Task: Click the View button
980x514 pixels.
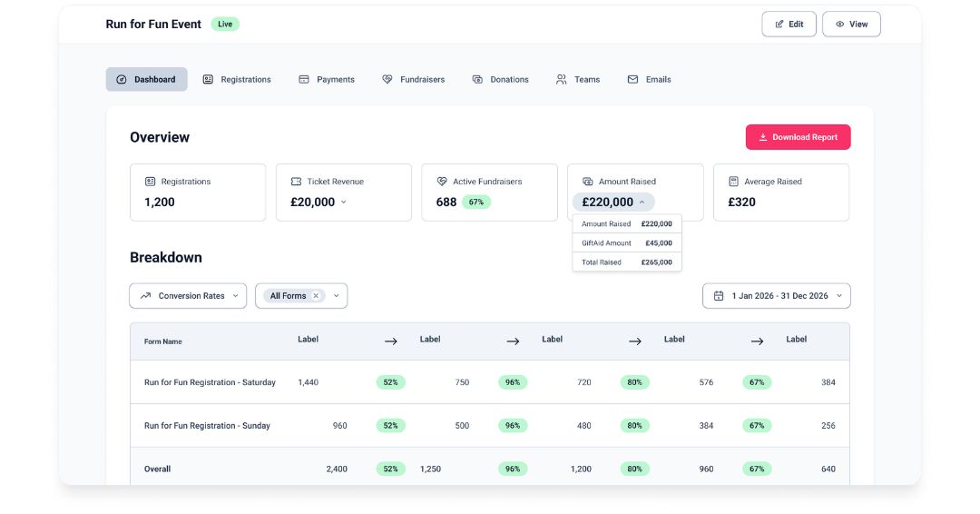Action: 851,25
